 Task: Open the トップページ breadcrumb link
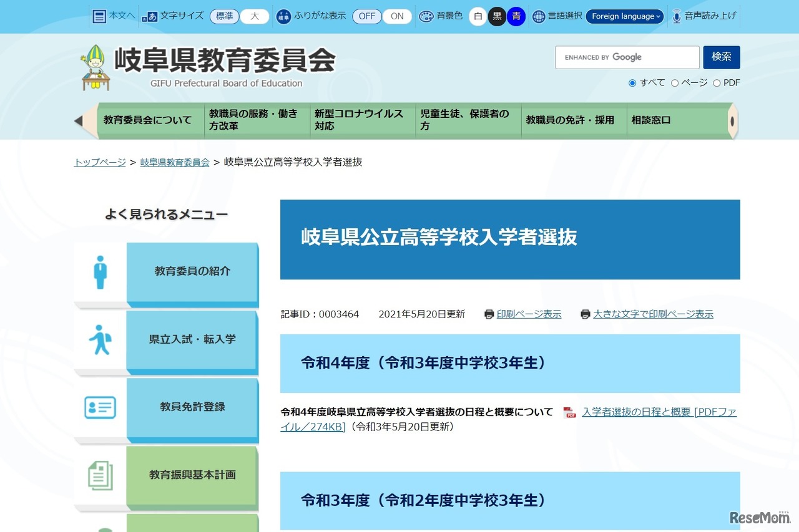99,162
